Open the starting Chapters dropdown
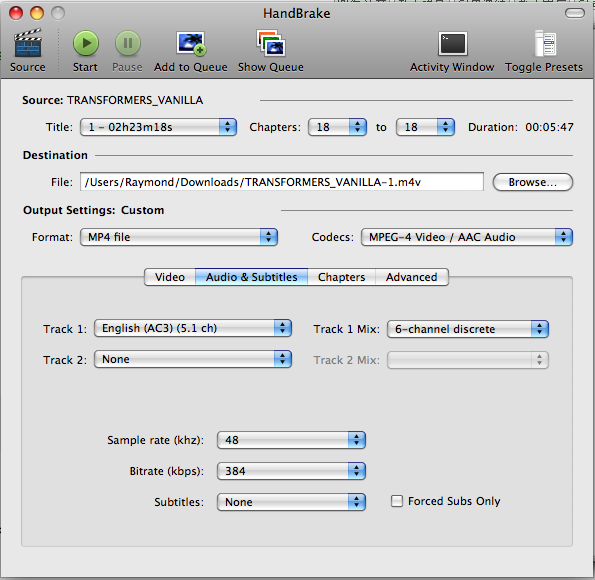This screenshot has height=580, width=595. click(x=337, y=127)
